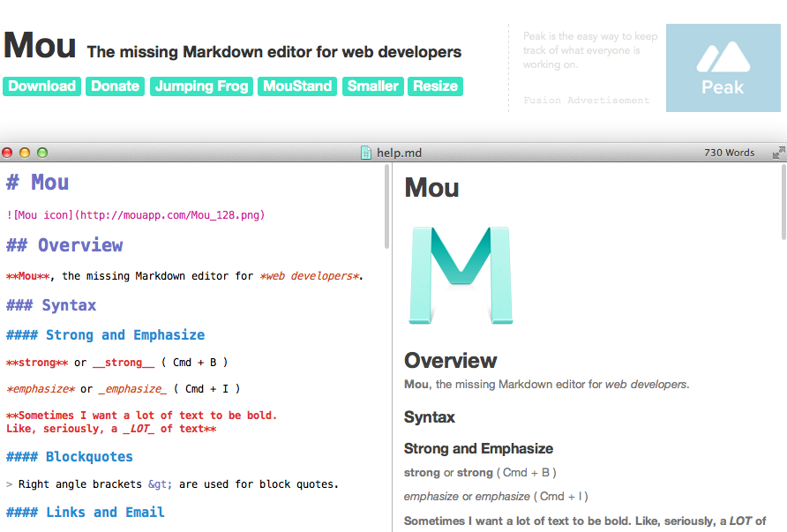Click the Overview heading in preview
Viewport: 787px width, 532px height.
450,360
